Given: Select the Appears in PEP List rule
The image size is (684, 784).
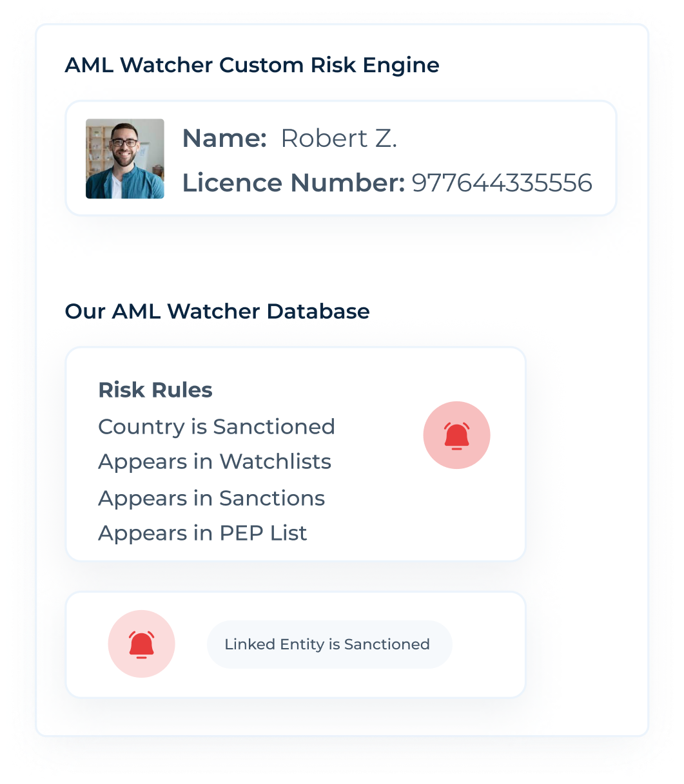Looking at the screenshot, I should coord(202,533).
